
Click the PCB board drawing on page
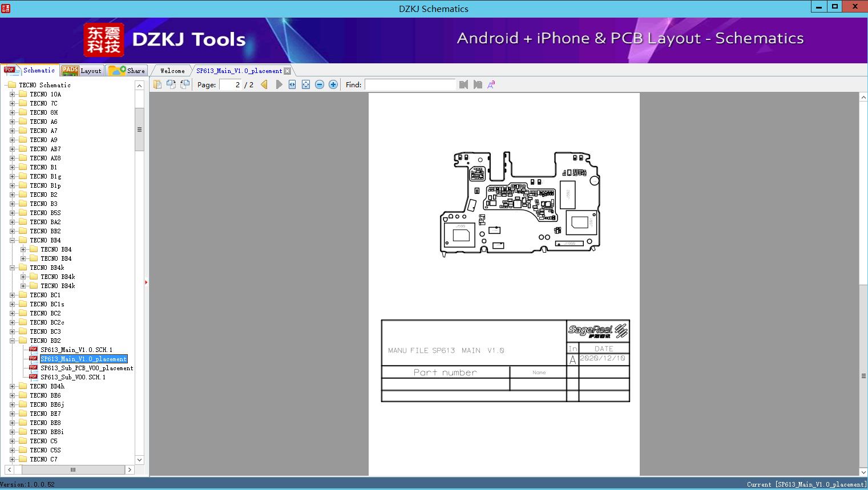[x=520, y=203]
